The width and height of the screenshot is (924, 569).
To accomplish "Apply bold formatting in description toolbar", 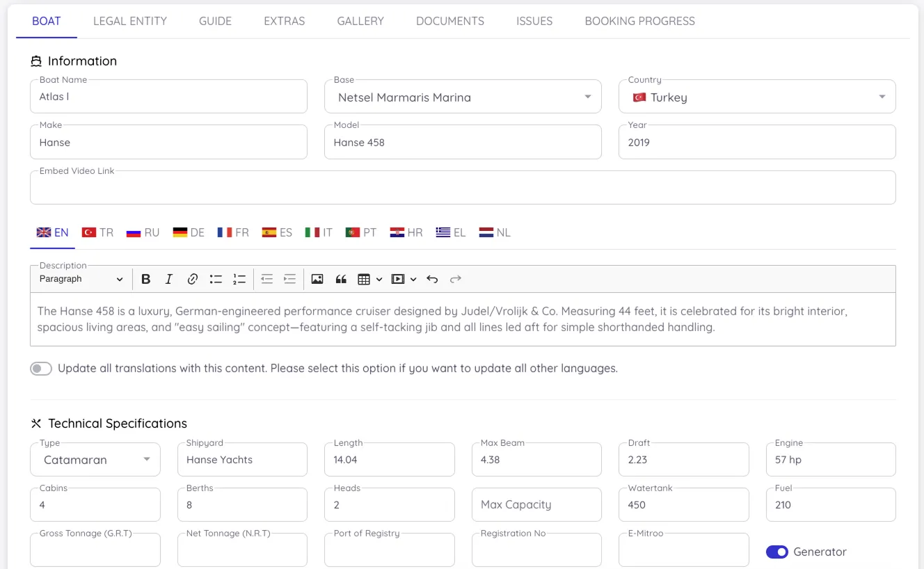I will pyautogui.click(x=145, y=279).
